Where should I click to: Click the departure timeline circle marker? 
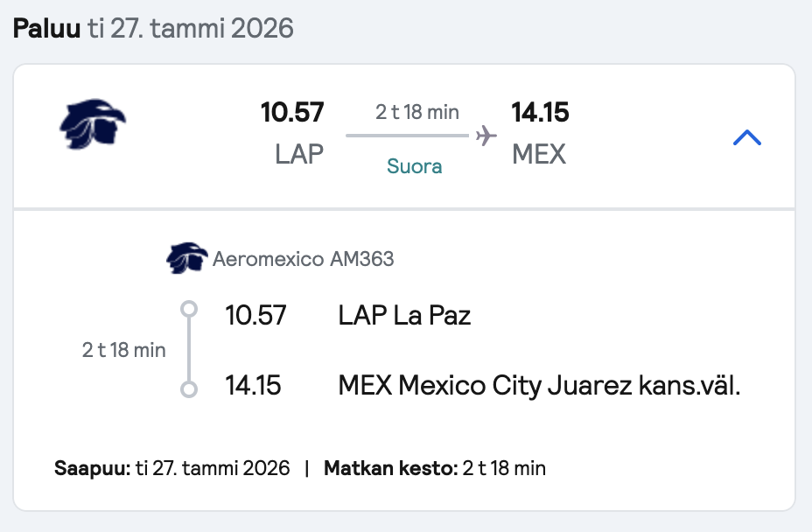(x=189, y=309)
